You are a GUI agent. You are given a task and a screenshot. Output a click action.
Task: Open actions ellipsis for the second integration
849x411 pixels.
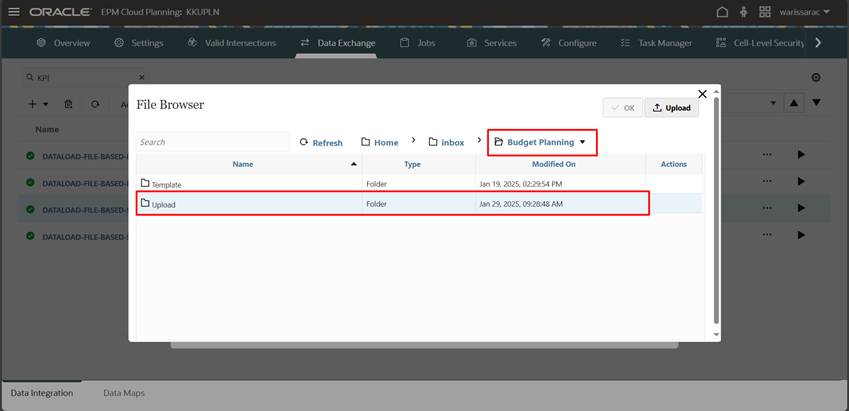point(767,181)
